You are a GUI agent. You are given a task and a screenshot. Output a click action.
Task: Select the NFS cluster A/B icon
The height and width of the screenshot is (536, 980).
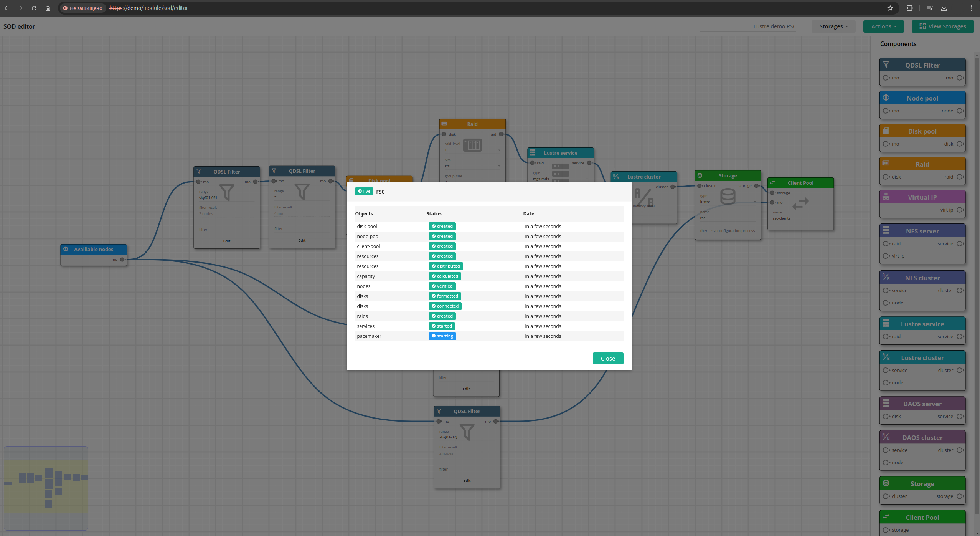pyautogui.click(x=886, y=277)
